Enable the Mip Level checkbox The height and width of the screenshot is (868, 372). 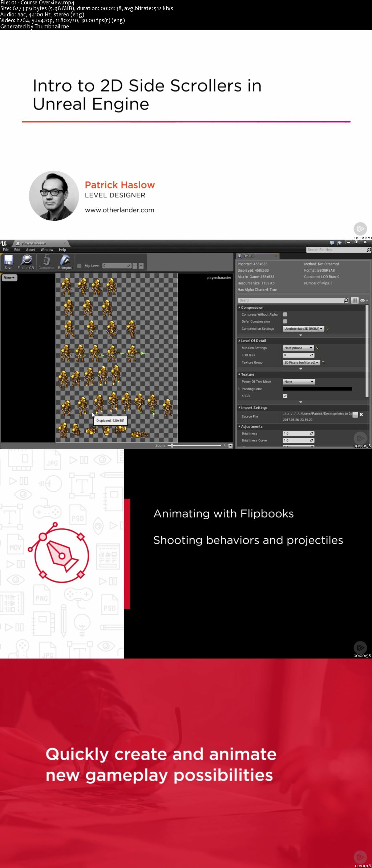click(80, 266)
